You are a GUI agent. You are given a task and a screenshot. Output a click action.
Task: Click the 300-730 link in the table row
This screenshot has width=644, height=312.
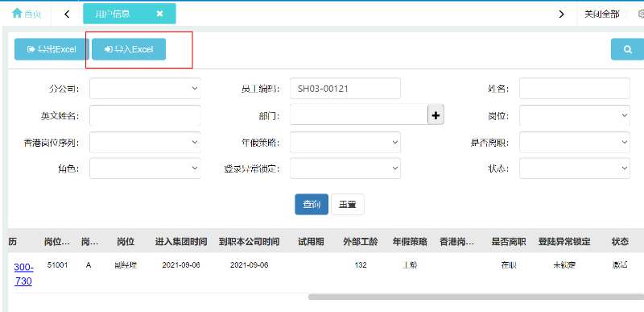point(23,274)
